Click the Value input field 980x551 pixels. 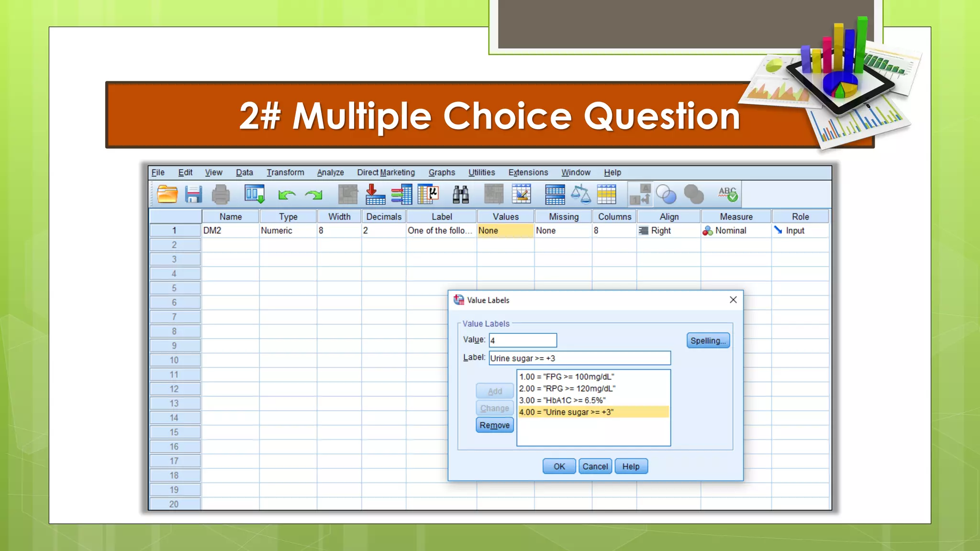point(523,340)
